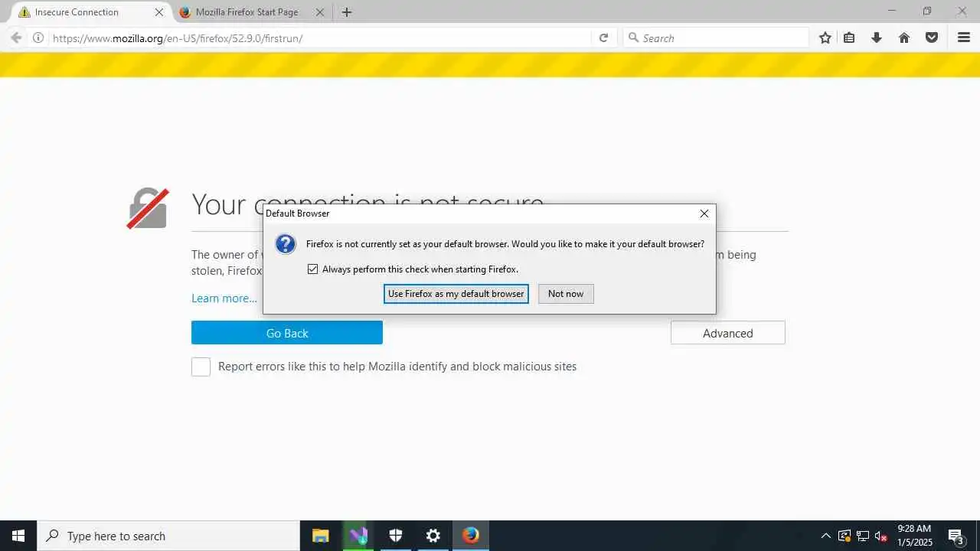The image size is (980, 551).
Task: Open the network status tray icon
Action: (863, 536)
